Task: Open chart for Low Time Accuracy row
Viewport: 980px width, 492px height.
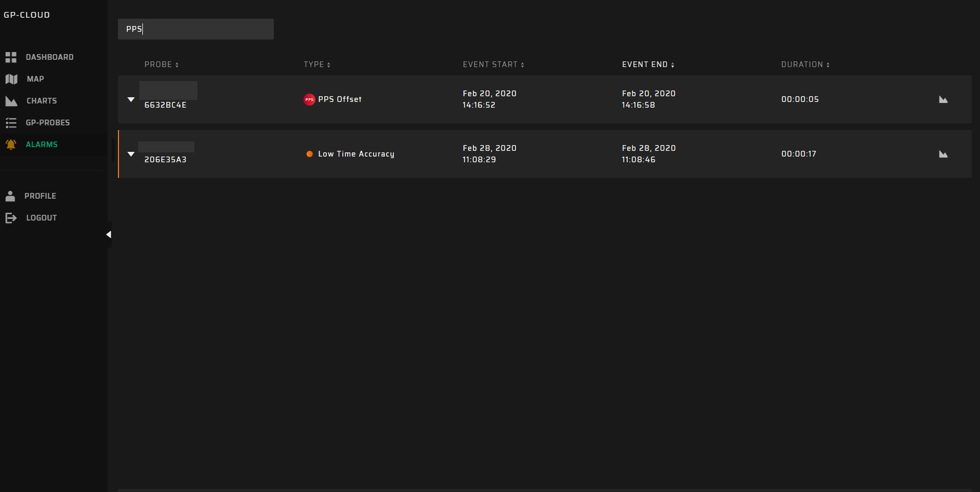Action: click(x=943, y=154)
